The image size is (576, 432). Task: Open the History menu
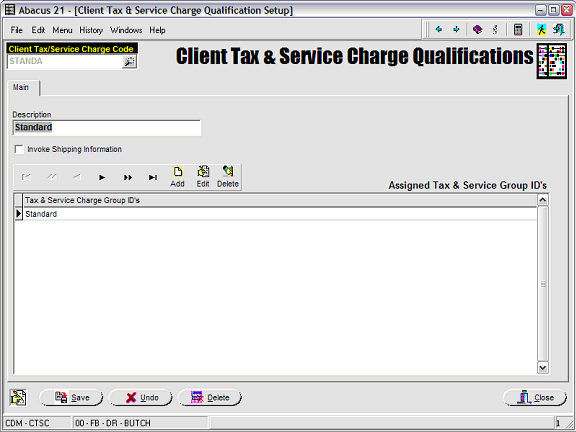pyautogui.click(x=91, y=30)
